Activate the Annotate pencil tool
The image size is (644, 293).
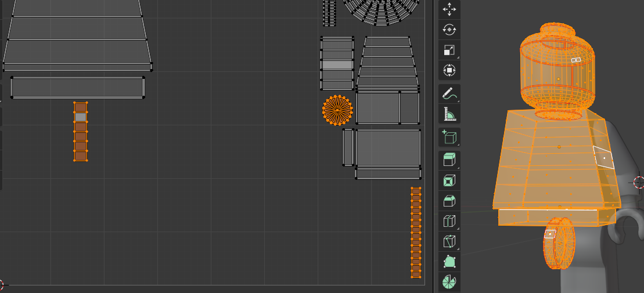(x=449, y=93)
